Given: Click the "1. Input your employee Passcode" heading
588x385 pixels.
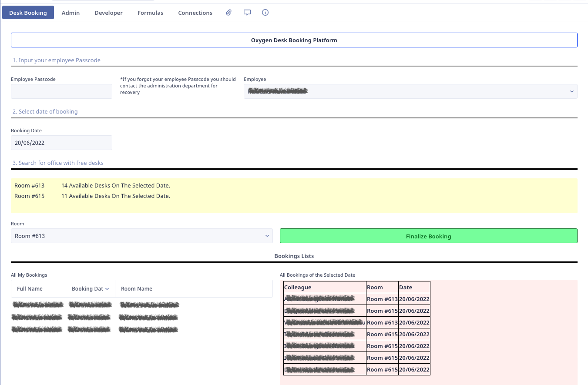Looking at the screenshot, I should (x=57, y=60).
